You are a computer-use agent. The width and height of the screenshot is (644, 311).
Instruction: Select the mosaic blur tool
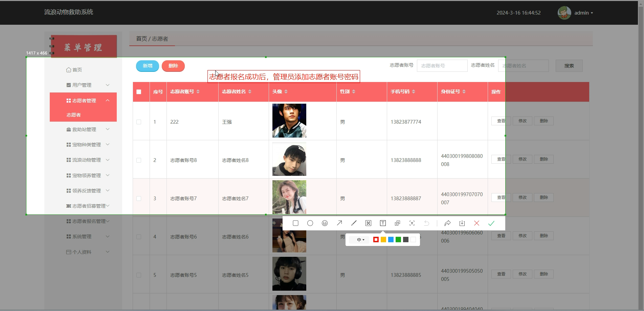coord(369,223)
